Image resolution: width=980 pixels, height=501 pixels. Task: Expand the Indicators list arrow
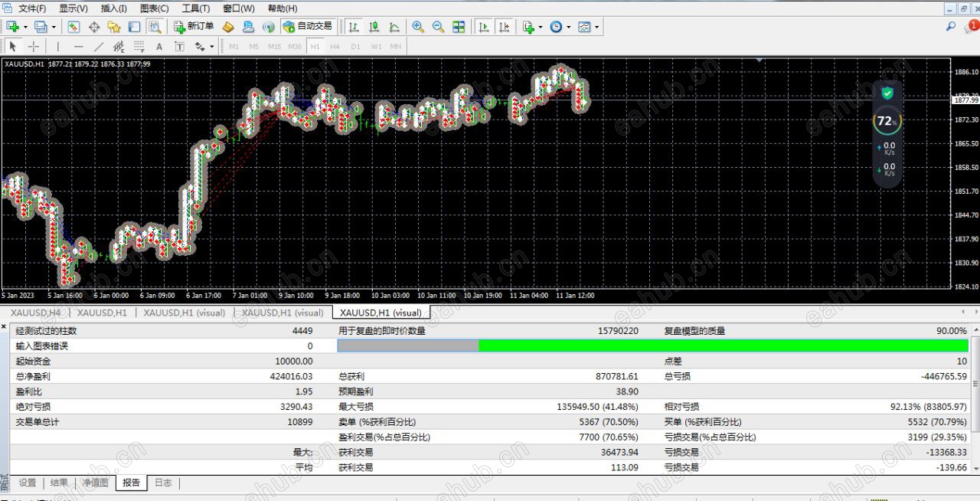coord(541,27)
